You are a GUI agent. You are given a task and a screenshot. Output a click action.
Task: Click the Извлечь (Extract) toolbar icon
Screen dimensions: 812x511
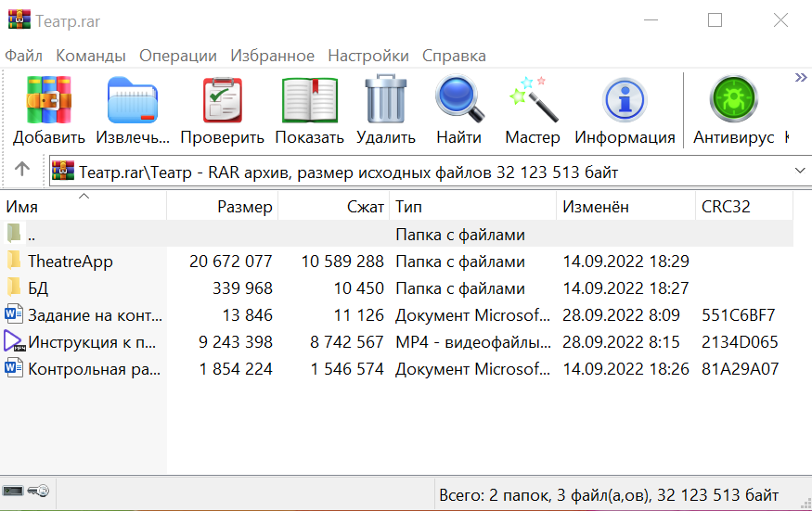(x=134, y=100)
